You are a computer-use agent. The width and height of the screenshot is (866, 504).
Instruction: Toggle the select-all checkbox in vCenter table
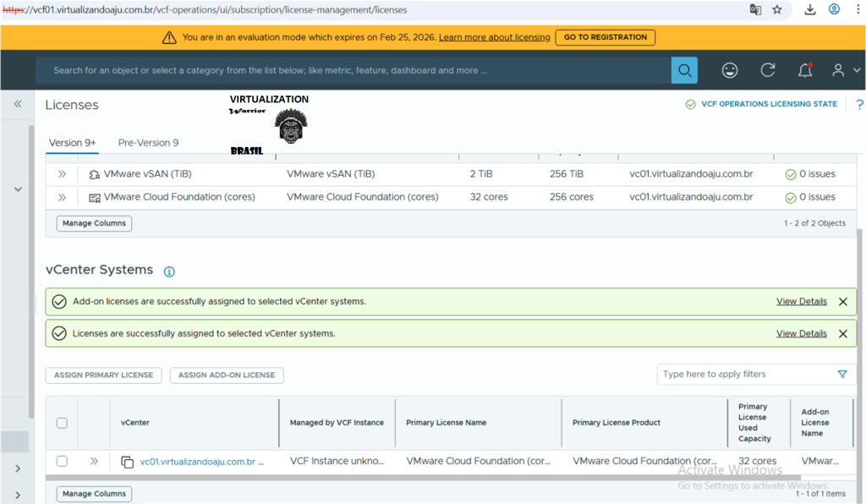point(62,423)
